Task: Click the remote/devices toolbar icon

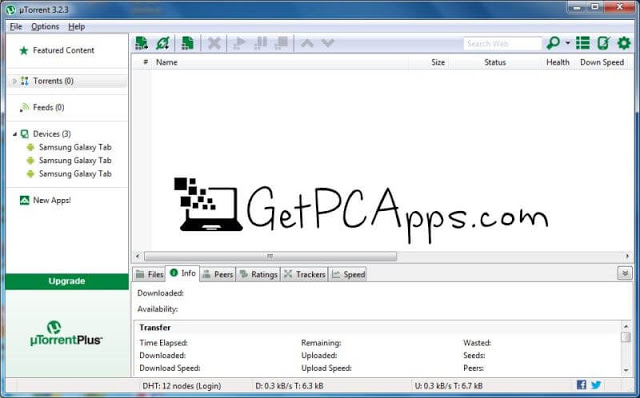Action: click(x=603, y=43)
